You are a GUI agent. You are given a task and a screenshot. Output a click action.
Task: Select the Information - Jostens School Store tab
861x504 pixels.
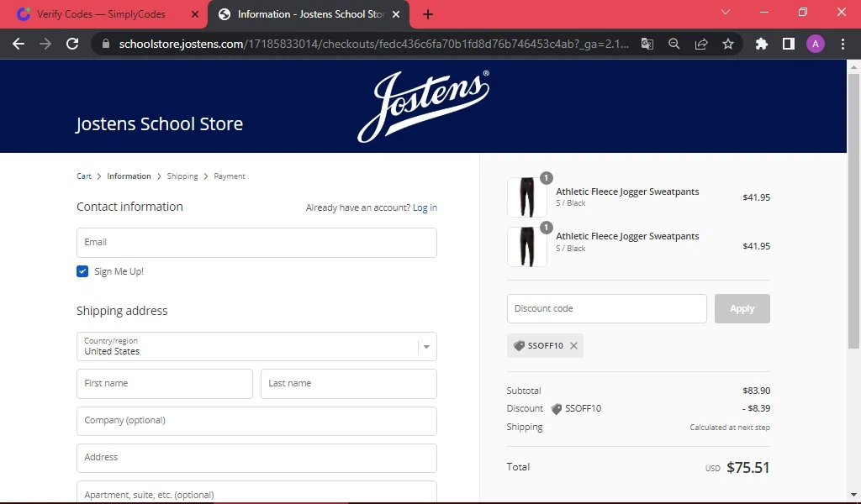click(309, 14)
